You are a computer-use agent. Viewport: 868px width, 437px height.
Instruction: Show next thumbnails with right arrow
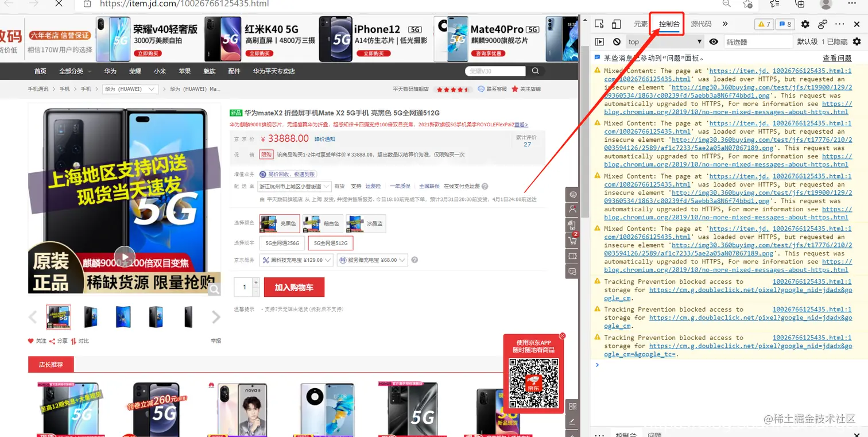tap(216, 316)
